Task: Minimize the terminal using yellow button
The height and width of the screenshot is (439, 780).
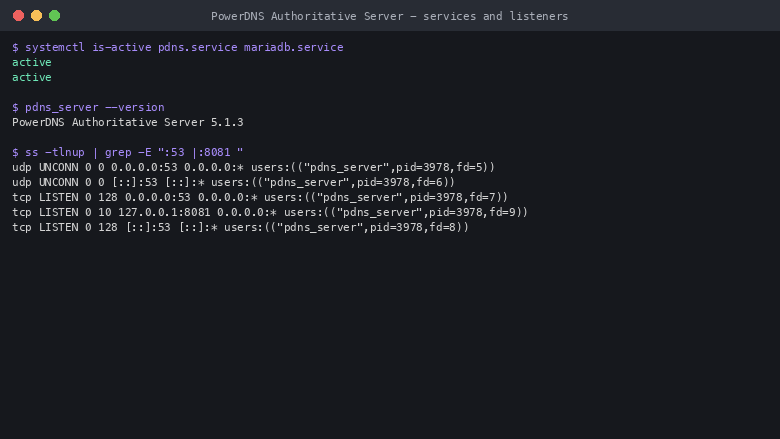Action: tap(36, 16)
